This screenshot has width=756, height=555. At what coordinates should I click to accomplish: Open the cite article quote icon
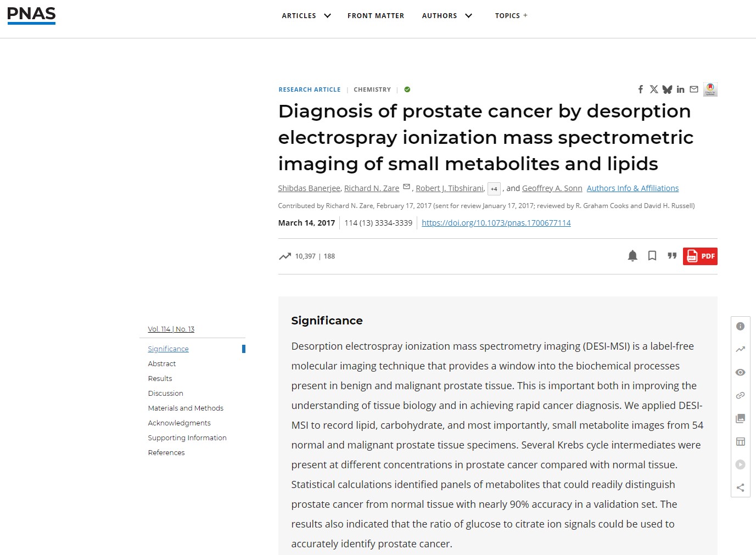pyautogui.click(x=671, y=256)
